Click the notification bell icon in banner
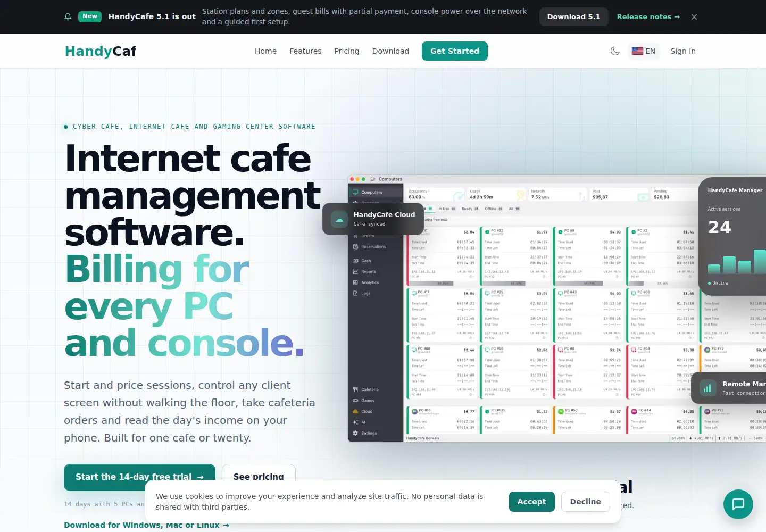Viewport: 766px width, 532px height. (x=68, y=16)
